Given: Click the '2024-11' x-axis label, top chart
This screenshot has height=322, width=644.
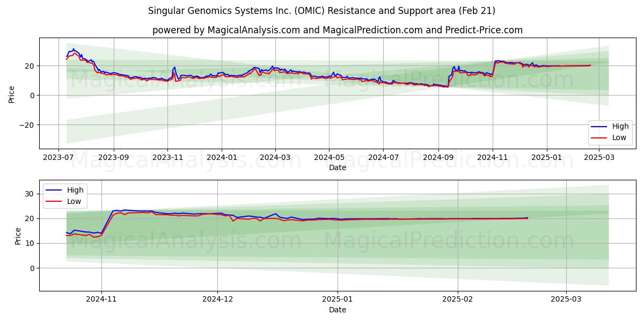Looking at the screenshot, I should pos(493,157).
